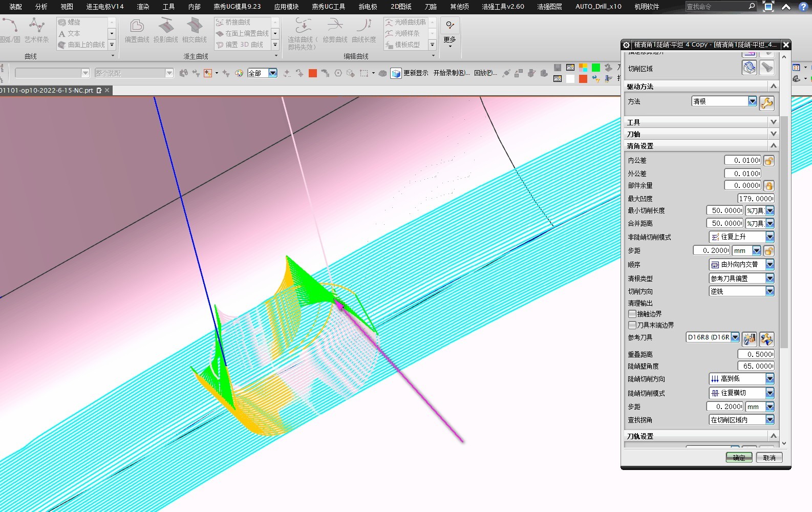
Task: Toggle the lock icon next to 内公差
Action: pyautogui.click(x=768, y=161)
